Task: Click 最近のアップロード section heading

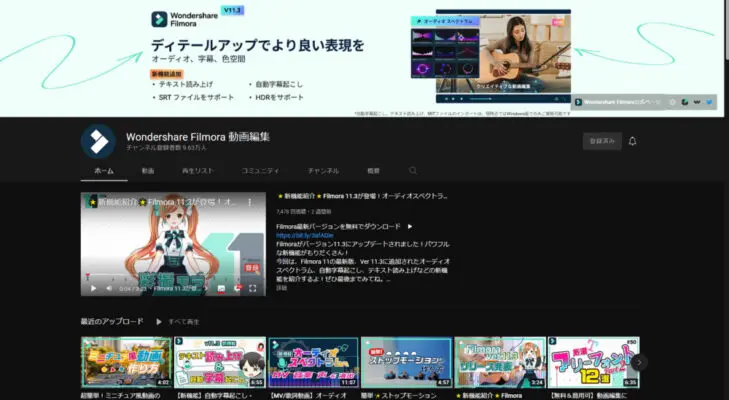Action: point(112,321)
